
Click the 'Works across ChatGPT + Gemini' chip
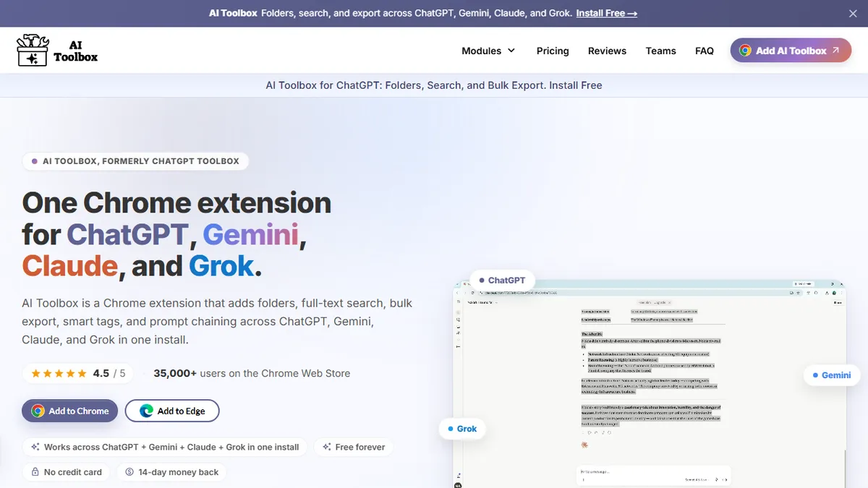(165, 447)
